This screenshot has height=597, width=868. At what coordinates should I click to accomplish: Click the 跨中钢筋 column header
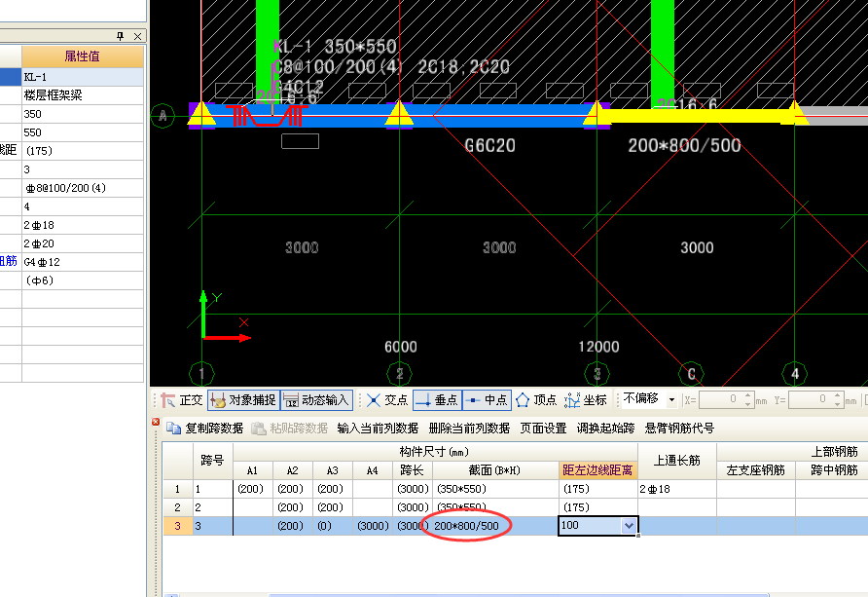pos(834,470)
